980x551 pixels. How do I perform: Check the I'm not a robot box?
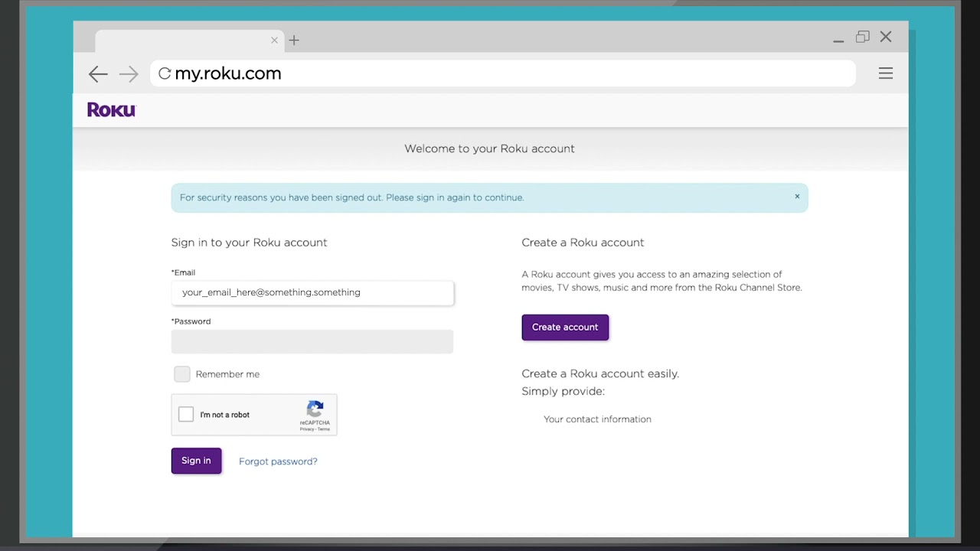coord(186,415)
